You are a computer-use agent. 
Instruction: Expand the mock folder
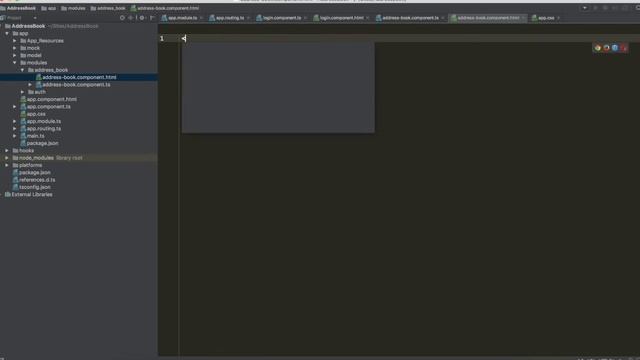click(x=15, y=48)
